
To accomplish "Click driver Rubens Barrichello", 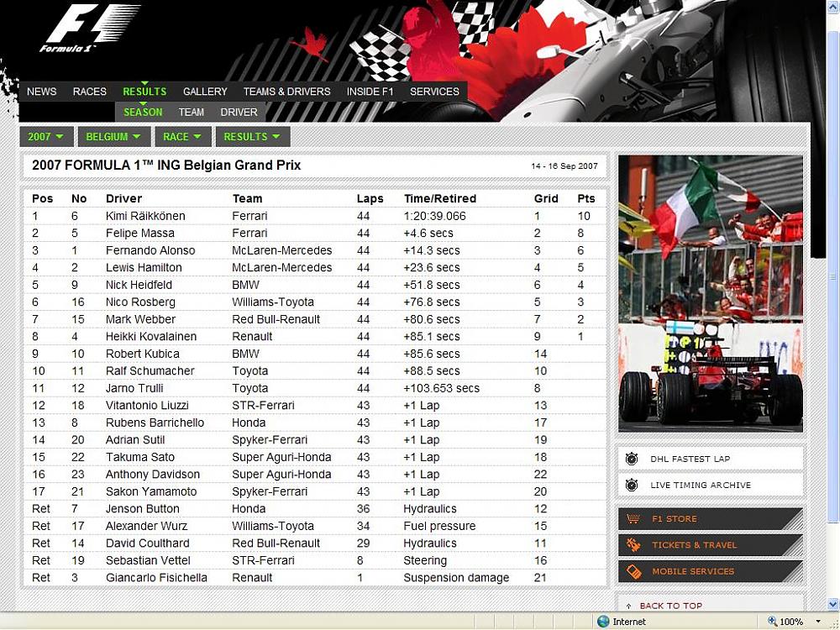I will (x=155, y=423).
